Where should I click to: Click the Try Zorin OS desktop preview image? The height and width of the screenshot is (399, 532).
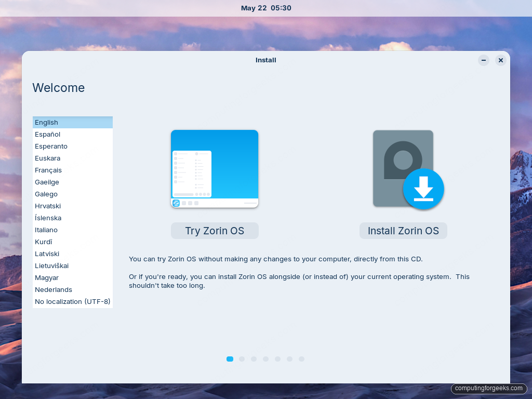[x=215, y=169]
